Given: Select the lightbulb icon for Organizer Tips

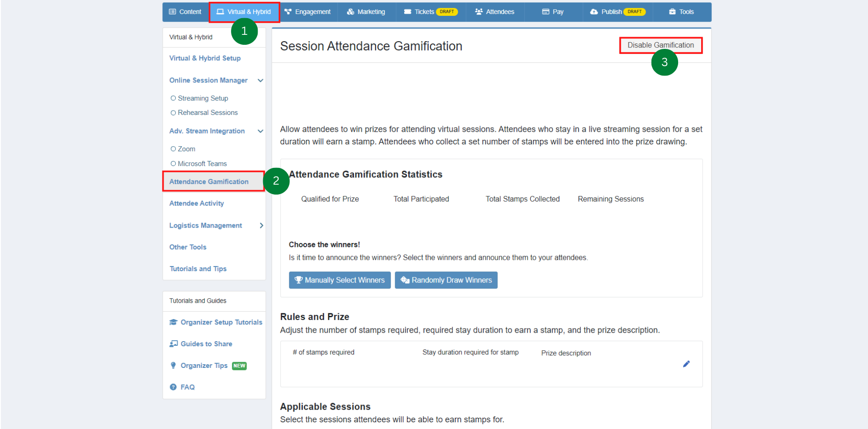Looking at the screenshot, I should (x=174, y=365).
